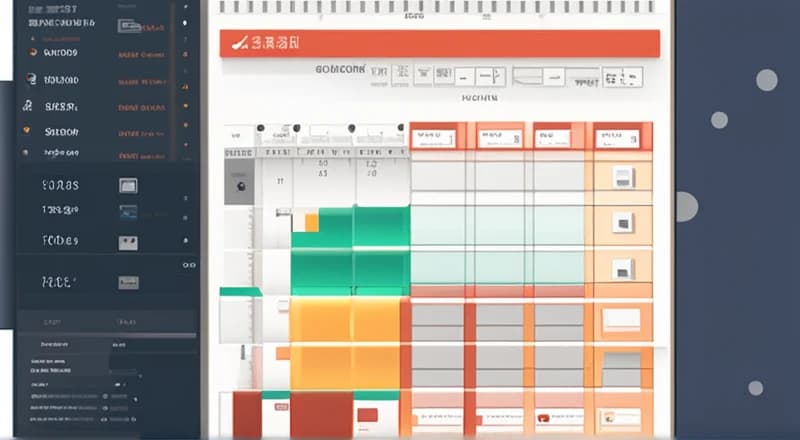Viewport: 800px width, 440px height.
Task: Click the monitor icon in the first lower sidebar row
Action: pos(128,185)
